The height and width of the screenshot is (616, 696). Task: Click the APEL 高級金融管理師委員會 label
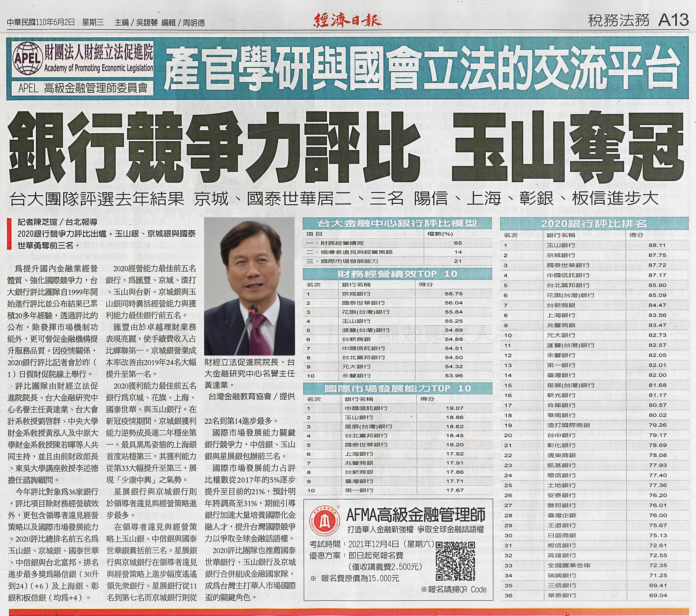tap(83, 89)
